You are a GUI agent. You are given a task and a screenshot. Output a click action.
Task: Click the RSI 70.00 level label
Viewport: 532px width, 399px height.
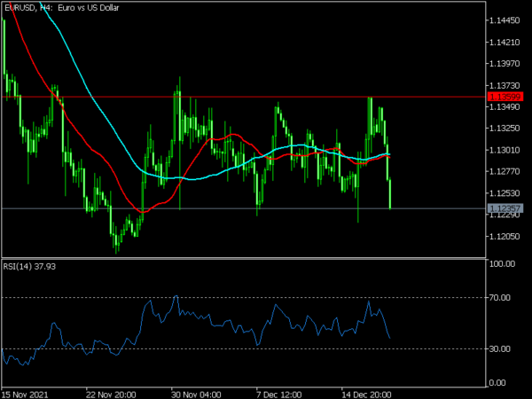click(x=502, y=298)
